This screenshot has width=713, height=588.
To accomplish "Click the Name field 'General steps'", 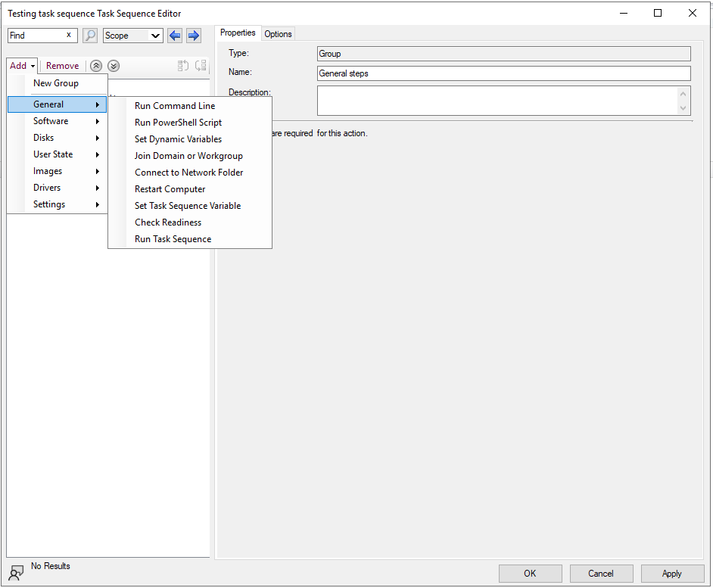I will [x=504, y=73].
